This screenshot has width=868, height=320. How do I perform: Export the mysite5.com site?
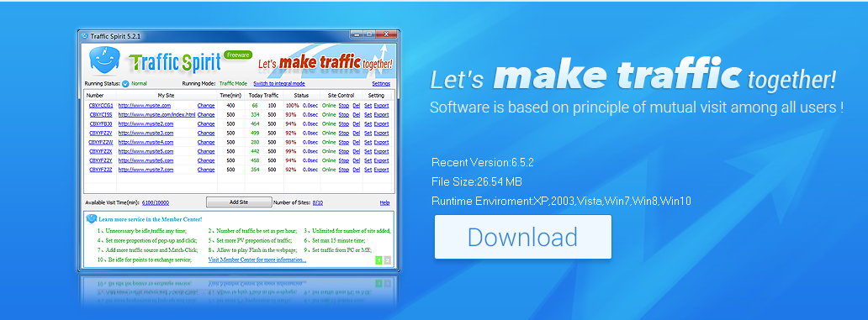(381, 151)
